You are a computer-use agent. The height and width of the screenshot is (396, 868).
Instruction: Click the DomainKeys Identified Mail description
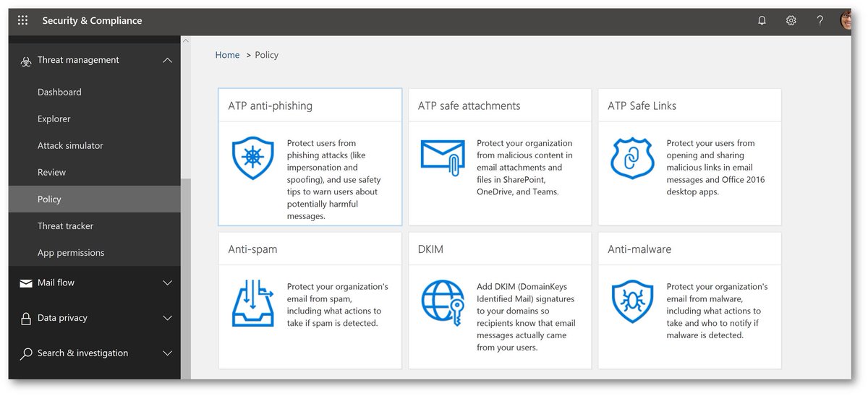[x=526, y=317]
